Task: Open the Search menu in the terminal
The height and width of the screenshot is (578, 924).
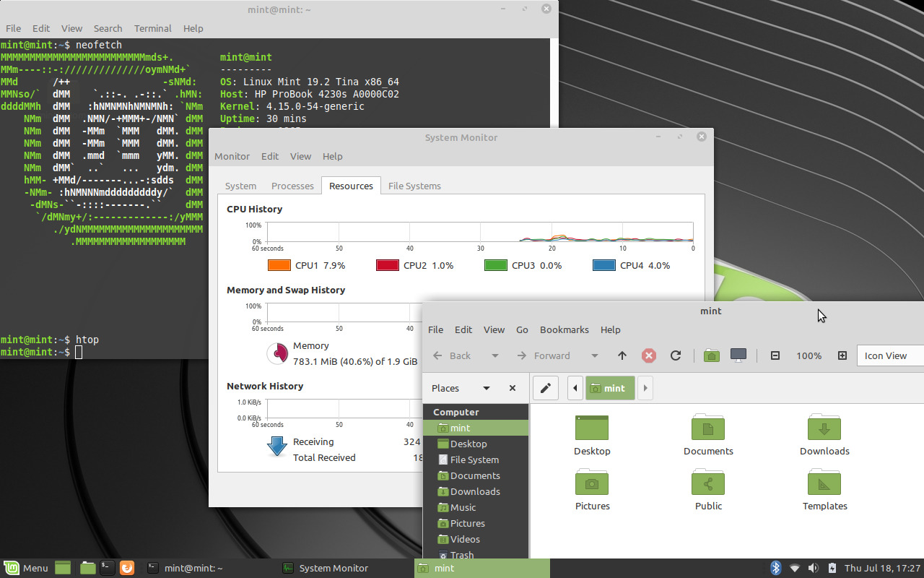Action: [108, 28]
